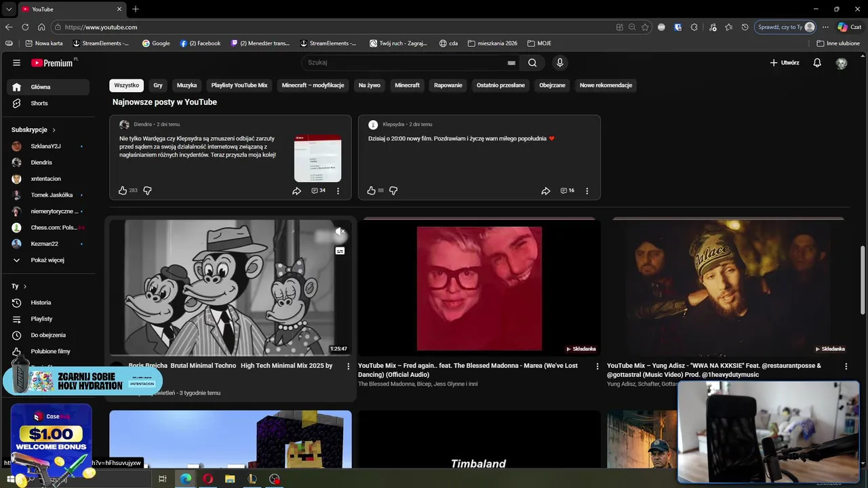Open the Yung Adisz mix thumbnail
Viewport: 868px width, 488px height.
click(728, 287)
